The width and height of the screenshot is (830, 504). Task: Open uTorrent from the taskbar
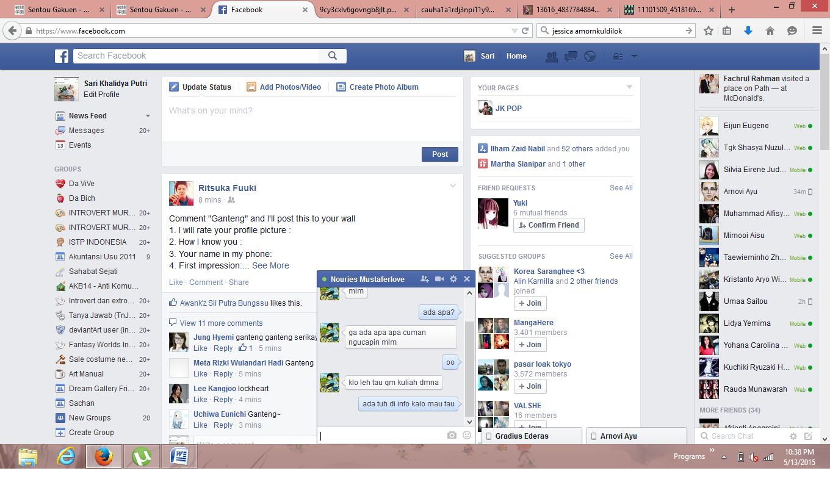click(x=142, y=456)
